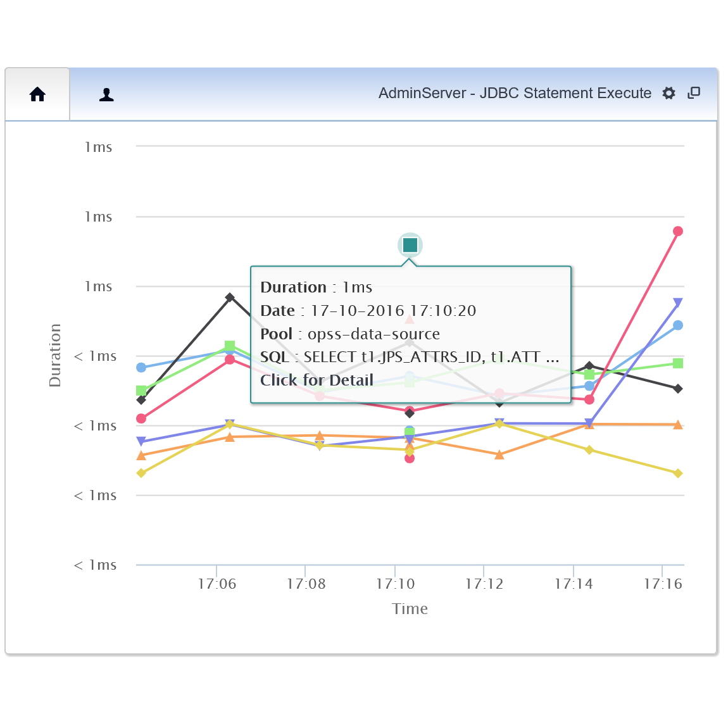Switch to the user profile tab
728x728 pixels.
point(106,94)
